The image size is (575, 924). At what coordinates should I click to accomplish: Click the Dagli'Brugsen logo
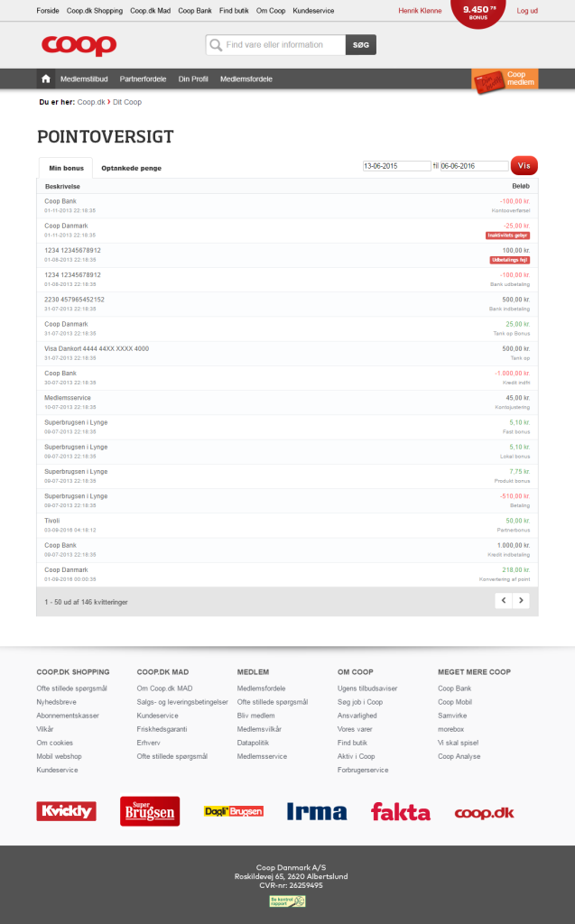233,811
